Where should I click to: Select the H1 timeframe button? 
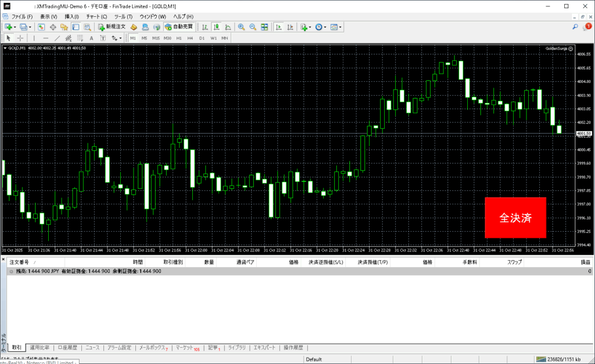click(179, 38)
